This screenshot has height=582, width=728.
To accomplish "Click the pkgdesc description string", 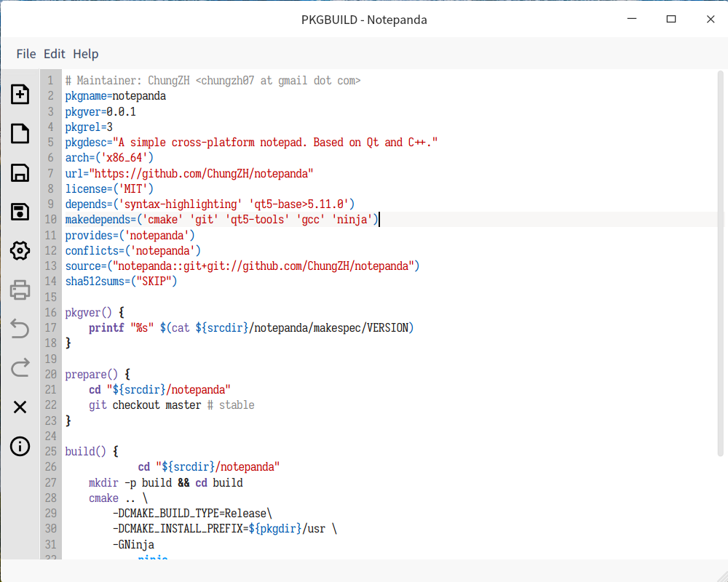I will pos(275,143).
